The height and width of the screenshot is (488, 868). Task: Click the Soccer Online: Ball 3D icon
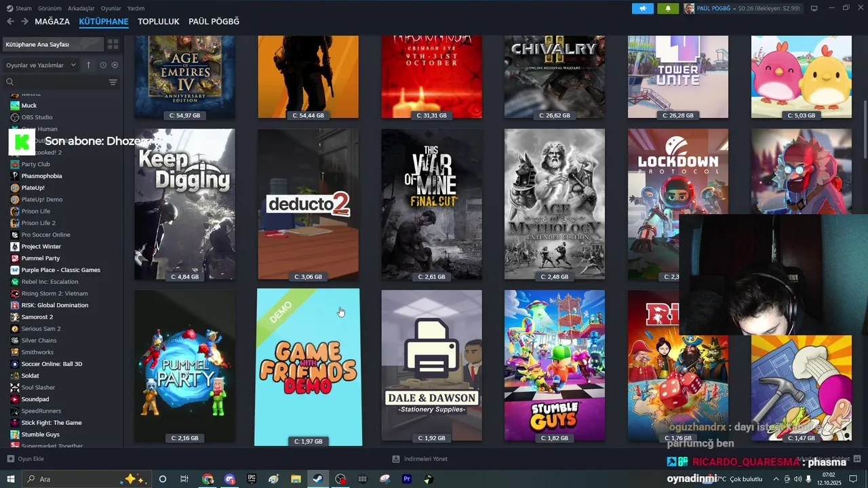click(15, 364)
